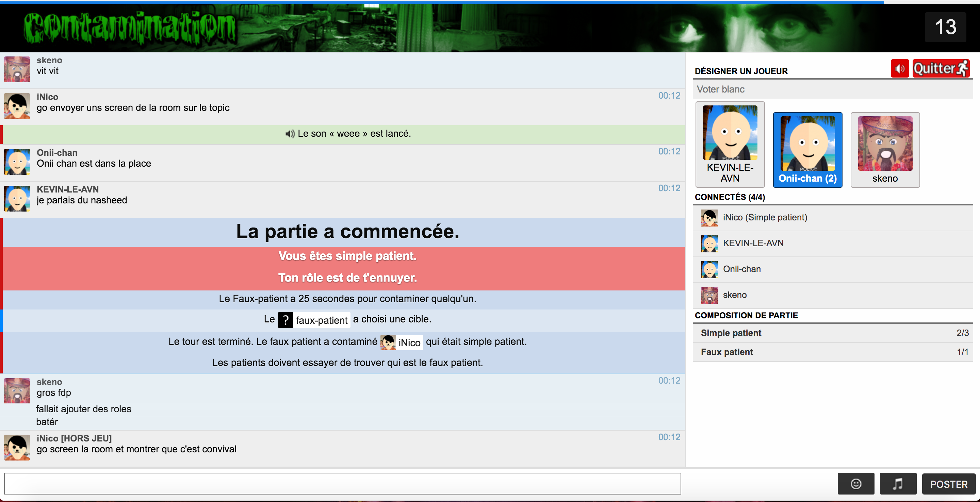Mute the game sound with the red speaker icon
The image size is (980, 502).
coord(899,68)
